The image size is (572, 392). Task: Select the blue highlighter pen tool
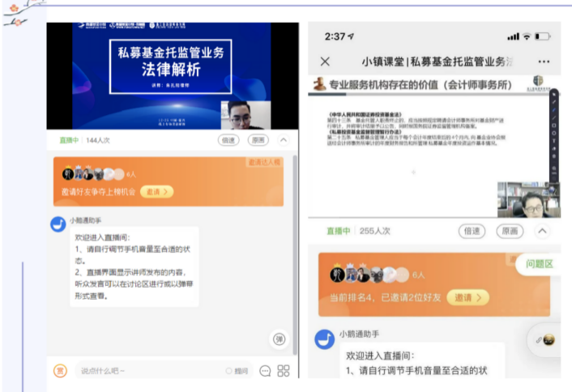pyautogui.click(x=554, y=110)
